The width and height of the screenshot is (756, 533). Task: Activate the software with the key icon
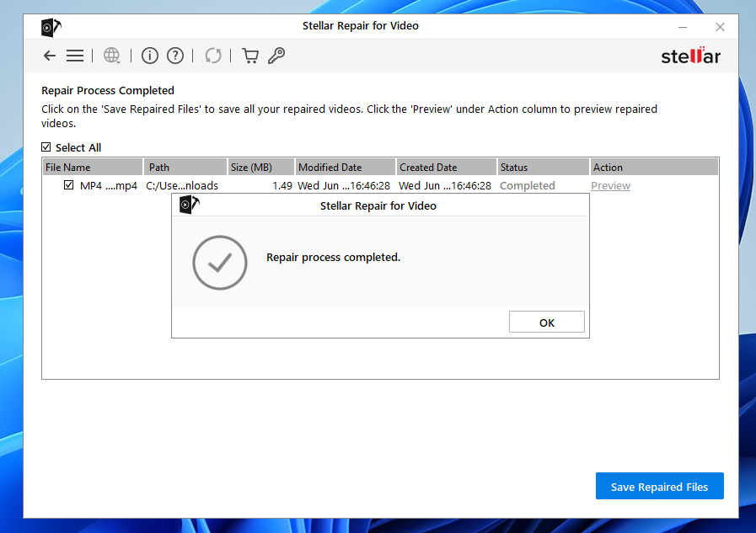click(276, 56)
